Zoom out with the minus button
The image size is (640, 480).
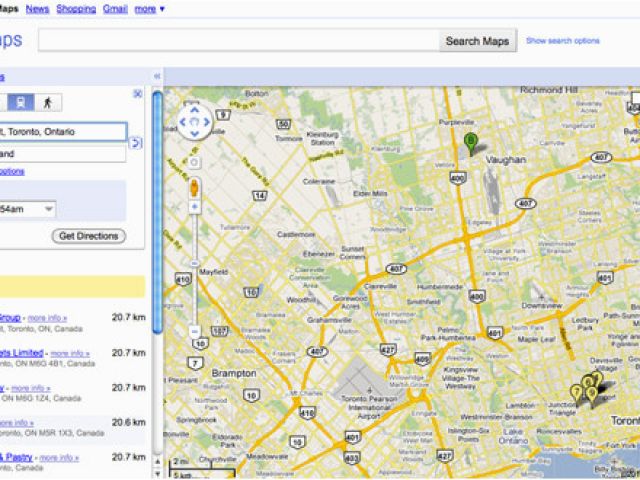(195, 331)
